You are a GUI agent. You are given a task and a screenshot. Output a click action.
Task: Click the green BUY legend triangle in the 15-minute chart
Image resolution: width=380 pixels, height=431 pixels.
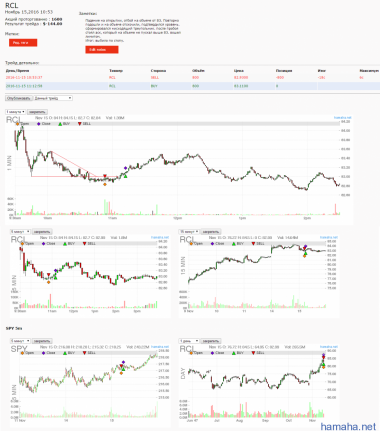tap(234, 244)
